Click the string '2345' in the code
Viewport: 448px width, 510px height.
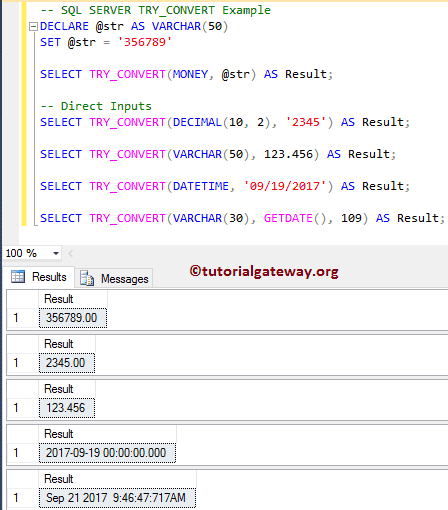[306, 122]
